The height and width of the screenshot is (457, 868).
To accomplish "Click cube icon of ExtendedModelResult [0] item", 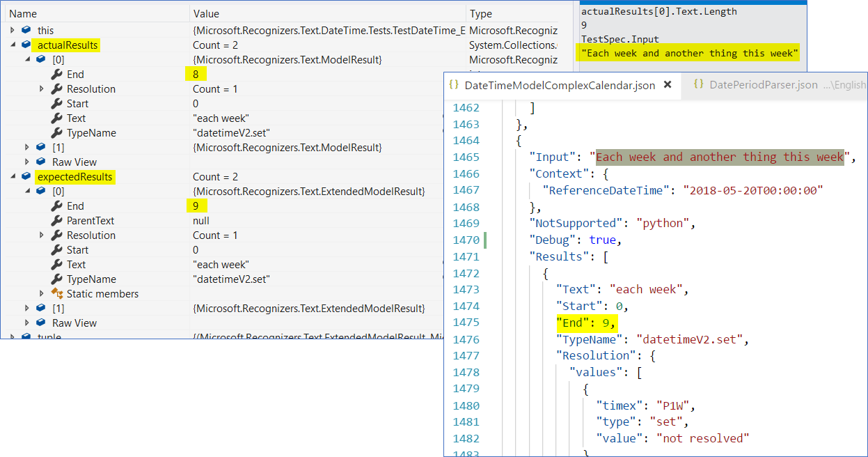I will (41, 191).
